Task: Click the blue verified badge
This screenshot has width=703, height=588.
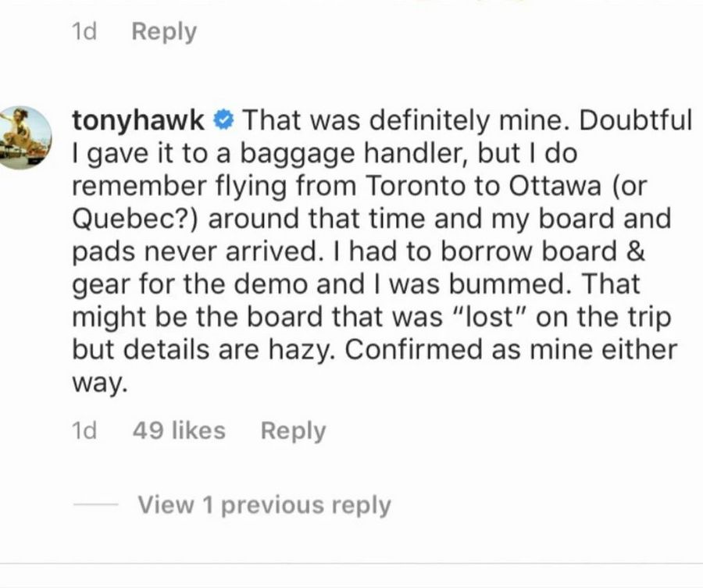Action: [223, 120]
